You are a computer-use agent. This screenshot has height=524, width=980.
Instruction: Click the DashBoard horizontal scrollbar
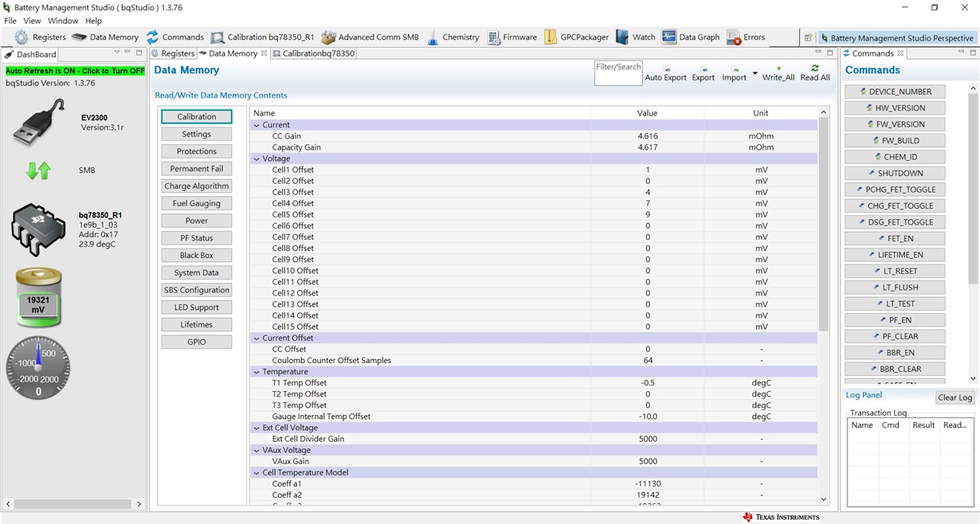click(x=72, y=503)
